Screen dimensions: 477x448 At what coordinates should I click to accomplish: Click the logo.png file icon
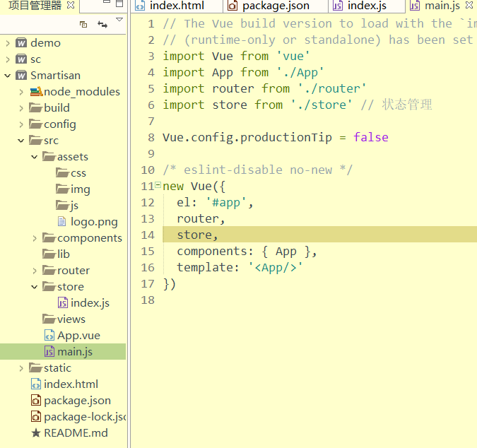pyautogui.click(x=61, y=222)
